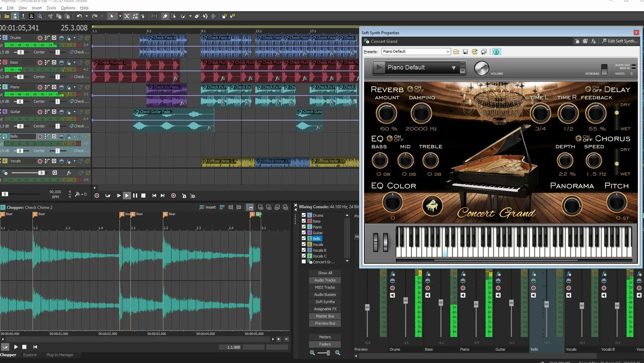Viewport: 644px width, 363px height.
Task: Open the Tools menu
Action: coord(51,8)
